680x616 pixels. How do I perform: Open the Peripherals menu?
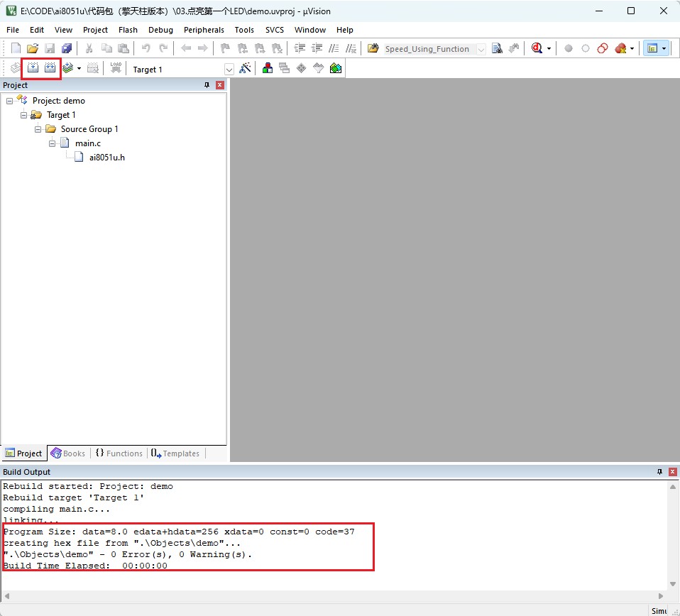tap(204, 30)
